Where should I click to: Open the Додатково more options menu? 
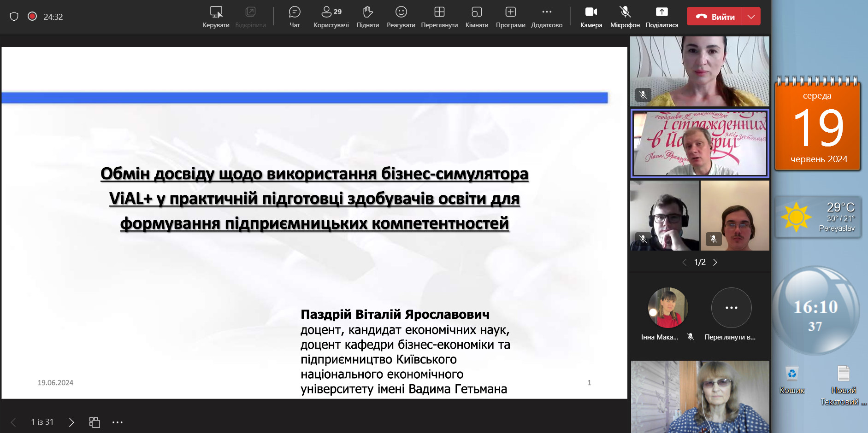(x=547, y=17)
